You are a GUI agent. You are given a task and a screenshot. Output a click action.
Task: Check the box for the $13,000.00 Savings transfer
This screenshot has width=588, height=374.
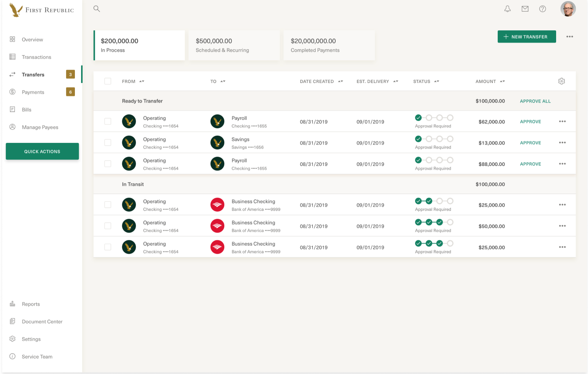108,142
